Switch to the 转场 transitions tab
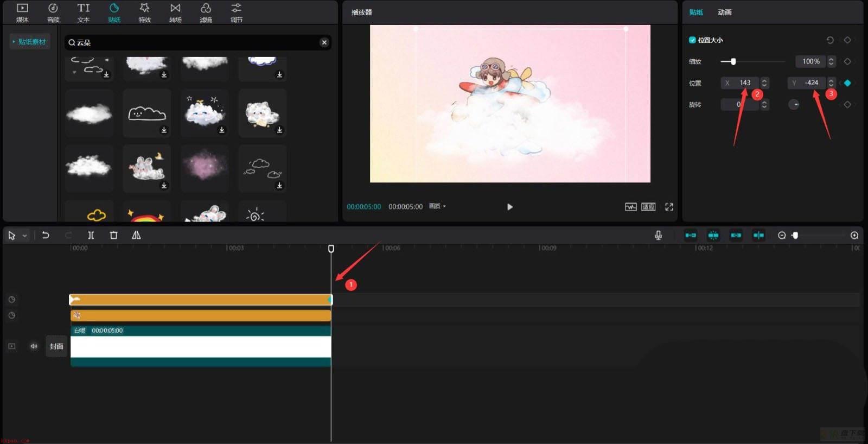Viewport: 868px width, 444px height. 175,12
